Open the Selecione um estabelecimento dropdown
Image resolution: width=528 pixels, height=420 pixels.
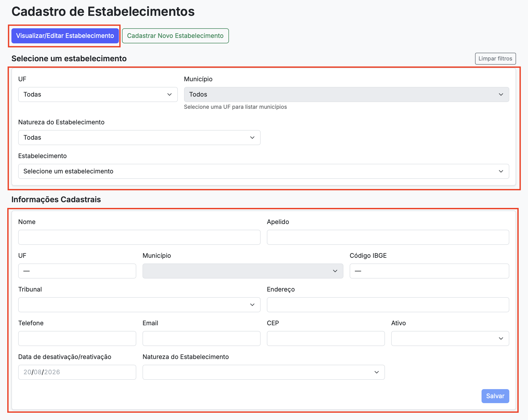click(263, 171)
